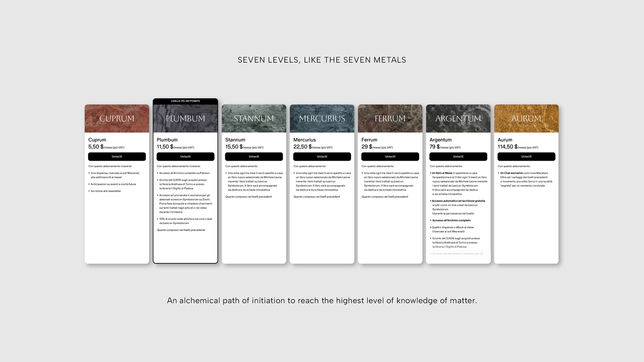Click the Ferrum rusty texture banner
The height and width of the screenshot is (362, 644).
pos(390,118)
